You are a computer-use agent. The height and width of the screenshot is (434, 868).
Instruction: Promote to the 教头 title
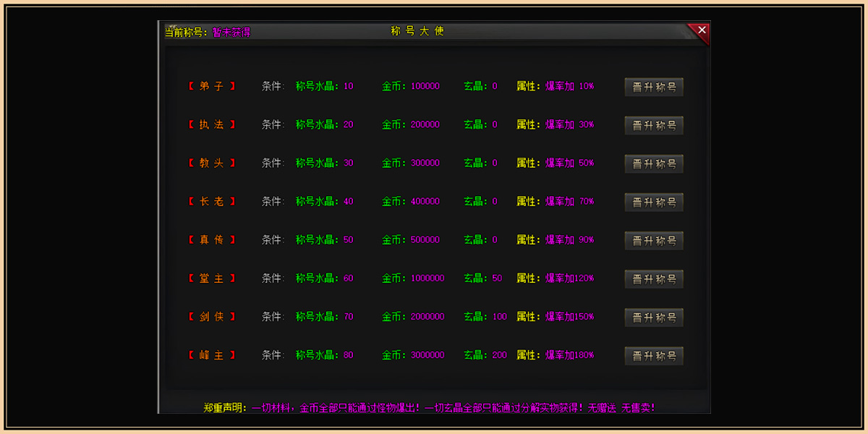click(654, 163)
